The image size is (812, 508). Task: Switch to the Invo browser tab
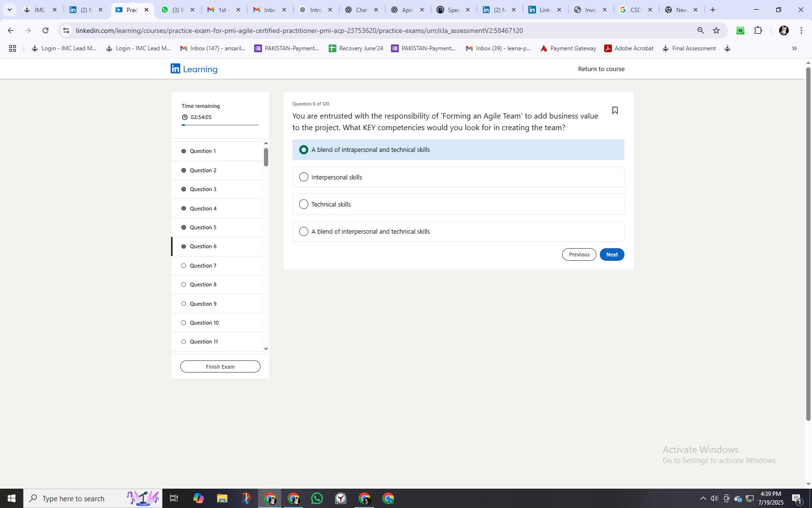point(590,10)
